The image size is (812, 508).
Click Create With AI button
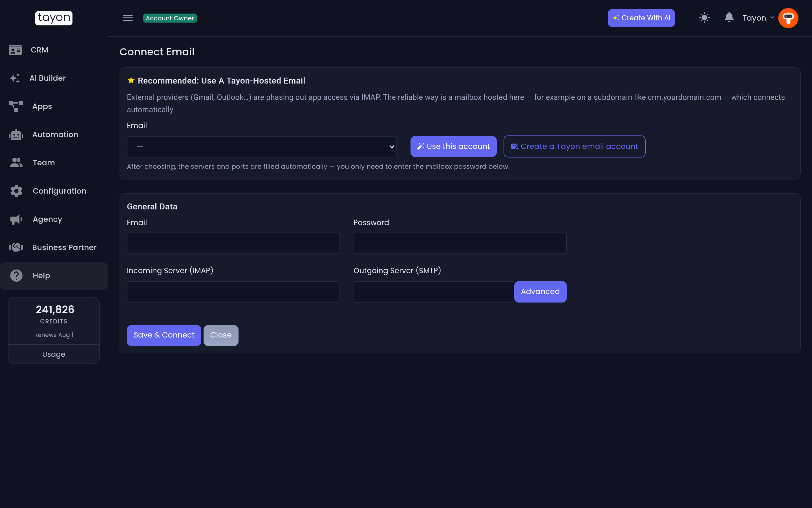tap(641, 18)
